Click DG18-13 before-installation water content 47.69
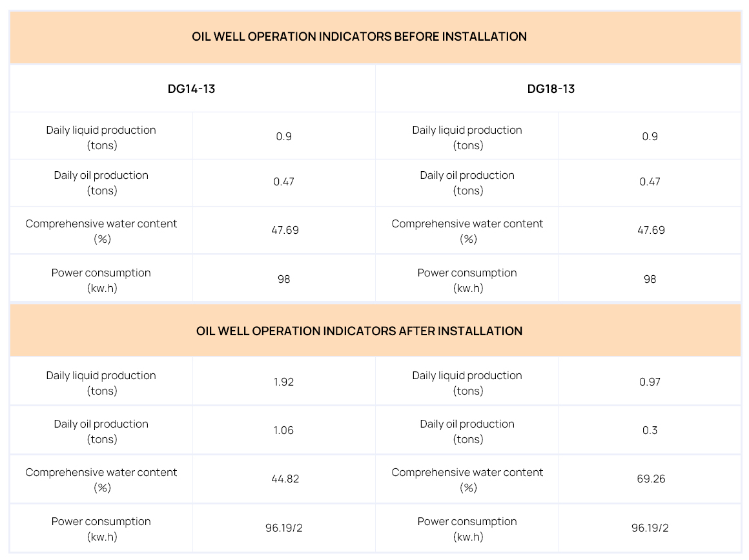The height and width of the screenshot is (560, 749). (651, 230)
